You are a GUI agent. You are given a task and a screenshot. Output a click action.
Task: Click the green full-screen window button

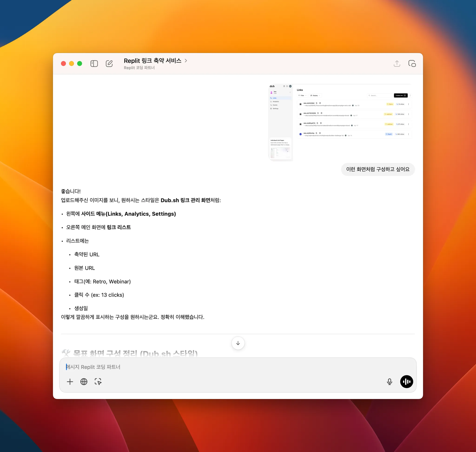[79, 64]
